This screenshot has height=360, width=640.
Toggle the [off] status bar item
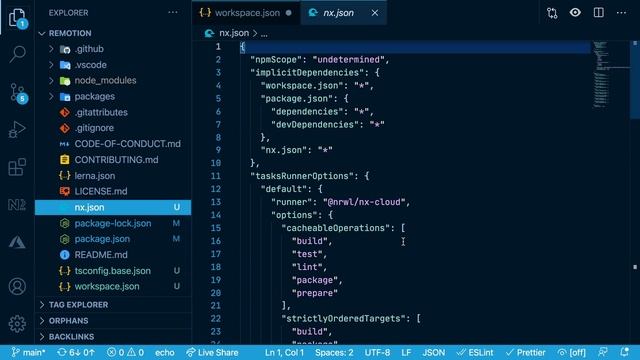(x=572, y=352)
